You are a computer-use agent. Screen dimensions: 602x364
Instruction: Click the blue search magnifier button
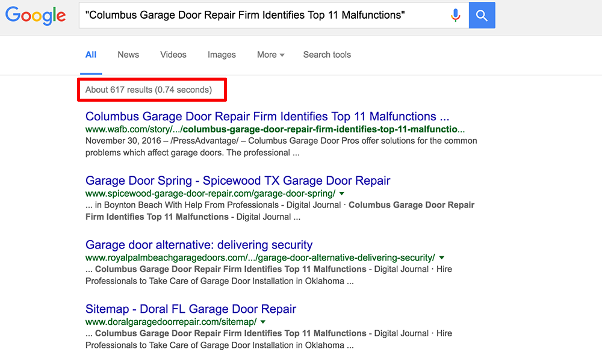pyautogui.click(x=482, y=16)
